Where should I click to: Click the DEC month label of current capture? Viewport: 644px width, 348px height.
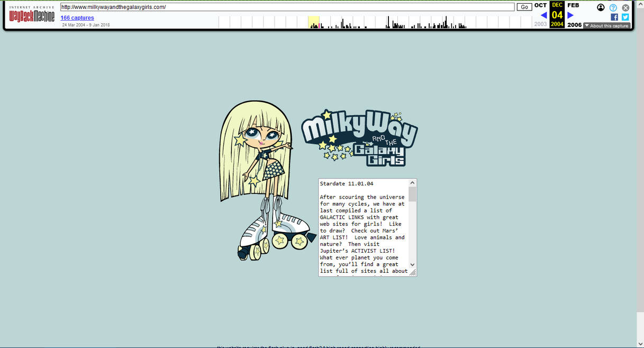click(x=557, y=5)
